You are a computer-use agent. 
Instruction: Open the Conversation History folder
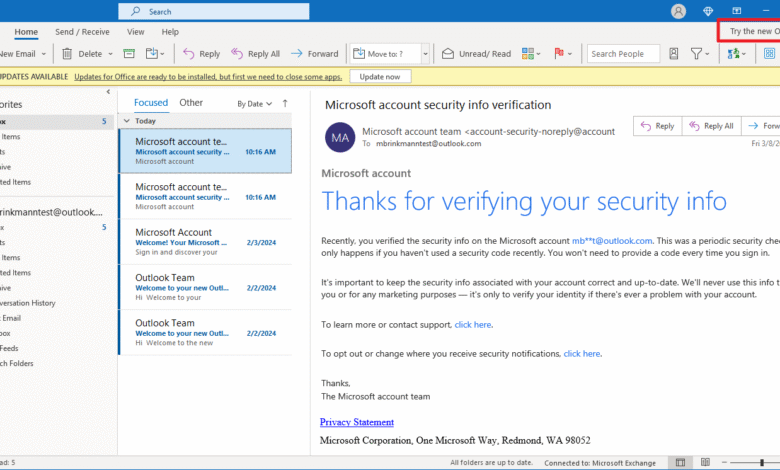[x=28, y=303]
